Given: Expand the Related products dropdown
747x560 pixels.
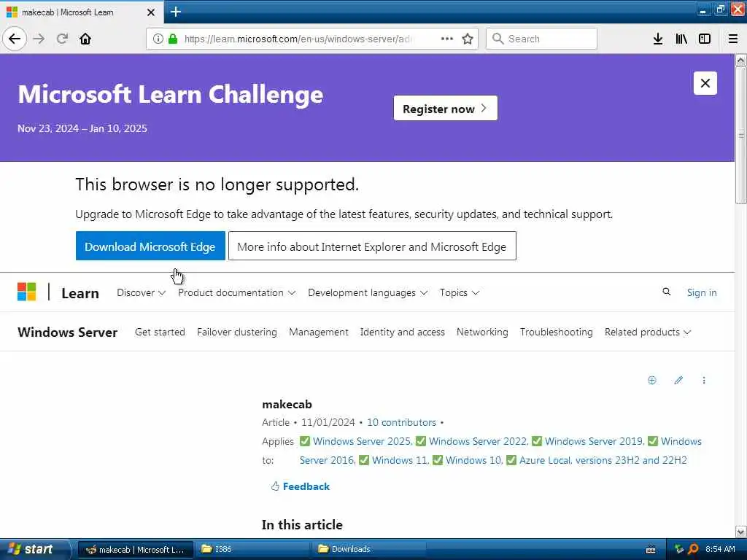Looking at the screenshot, I should 648,332.
